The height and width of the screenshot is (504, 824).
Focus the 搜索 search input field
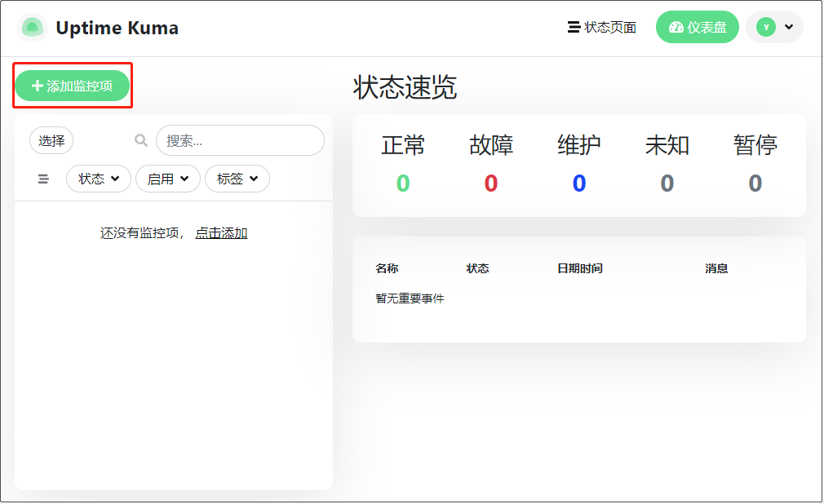coord(240,140)
